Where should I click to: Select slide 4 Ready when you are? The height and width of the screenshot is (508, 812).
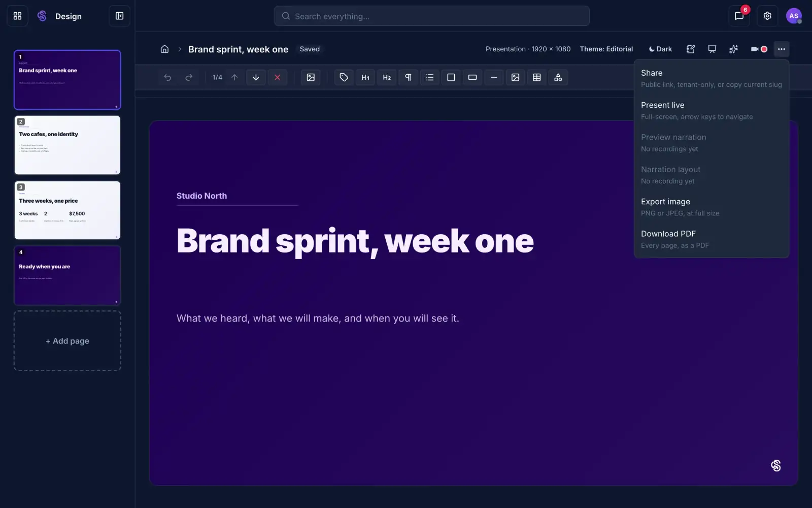(x=67, y=275)
